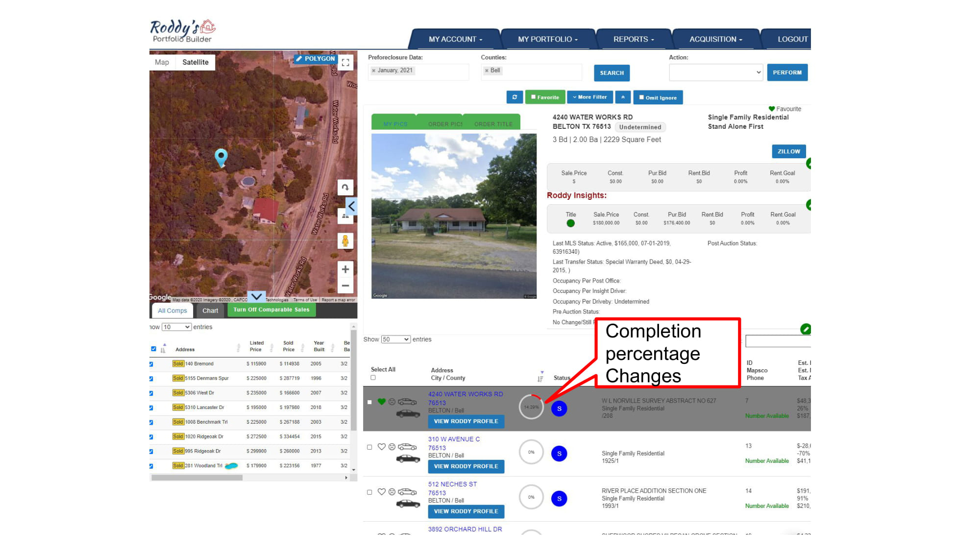Viewport: 980px width, 551px height.
Task: Toggle fullscreen view on the map
Action: point(345,62)
